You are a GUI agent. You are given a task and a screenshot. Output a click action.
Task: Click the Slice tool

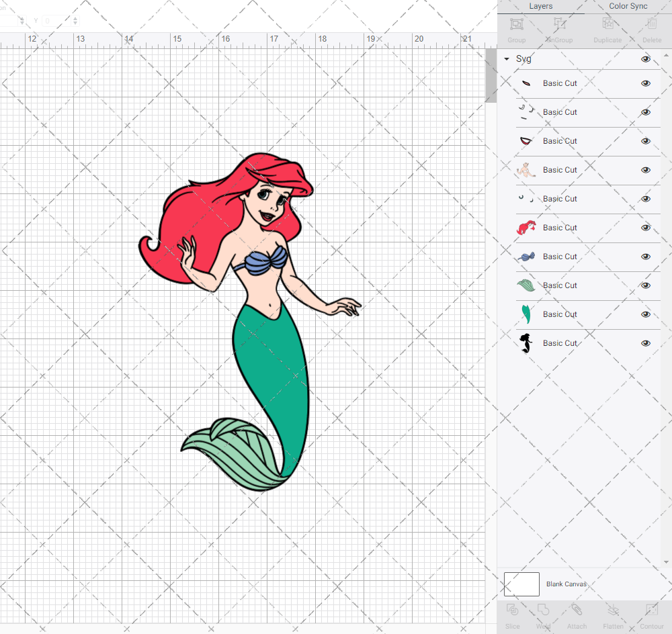[x=512, y=617]
